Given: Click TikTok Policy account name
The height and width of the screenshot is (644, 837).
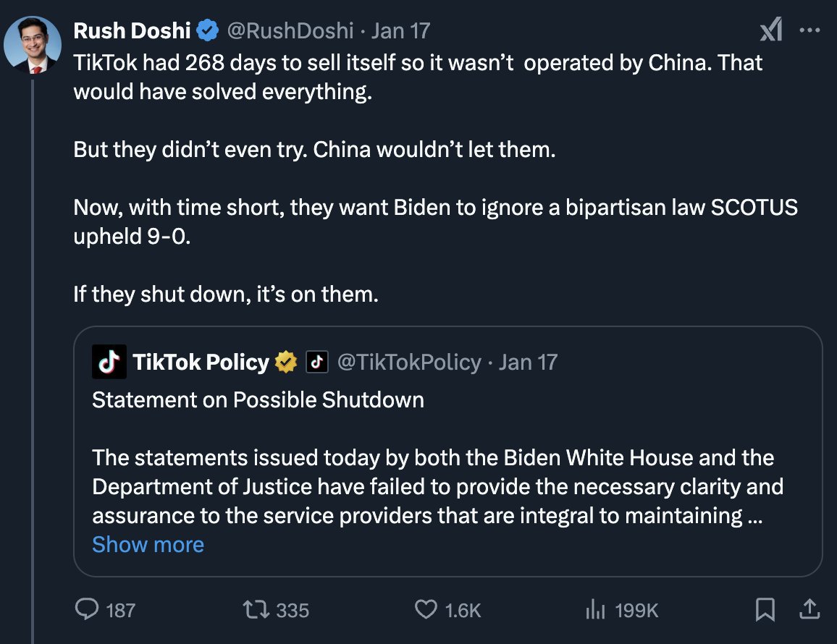Looking at the screenshot, I should [x=201, y=362].
